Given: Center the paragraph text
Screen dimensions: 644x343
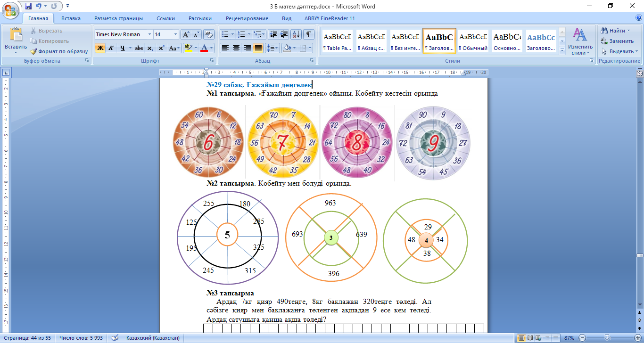Looking at the screenshot, I should [236, 48].
